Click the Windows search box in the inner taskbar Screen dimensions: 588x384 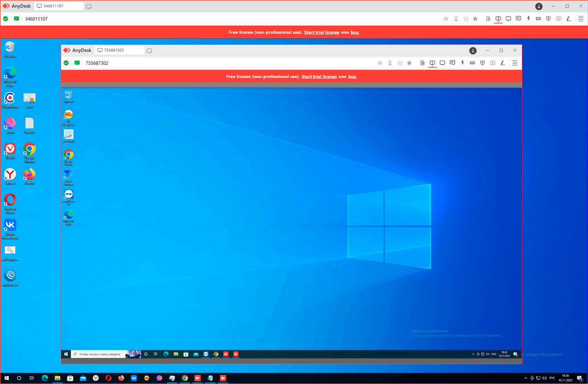coord(99,354)
